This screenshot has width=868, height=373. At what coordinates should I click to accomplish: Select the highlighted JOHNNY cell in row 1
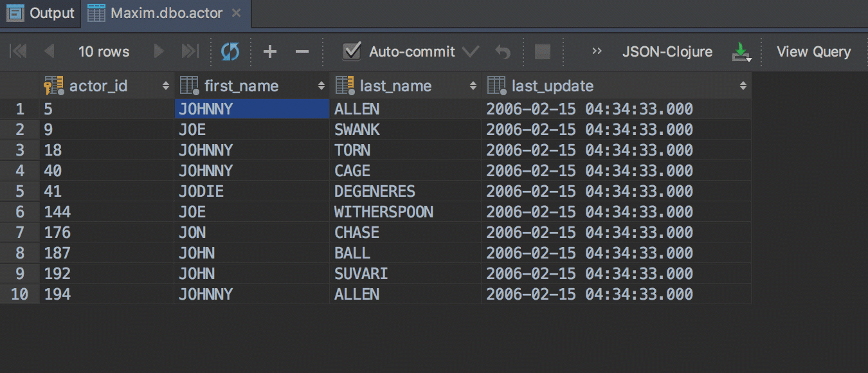coord(252,109)
